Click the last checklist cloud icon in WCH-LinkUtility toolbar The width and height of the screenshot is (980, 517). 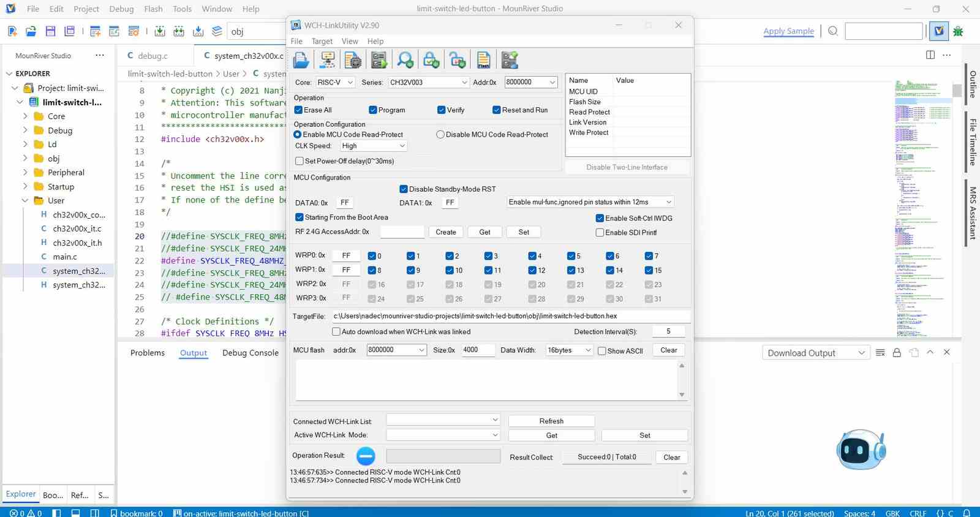[x=510, y=59]
